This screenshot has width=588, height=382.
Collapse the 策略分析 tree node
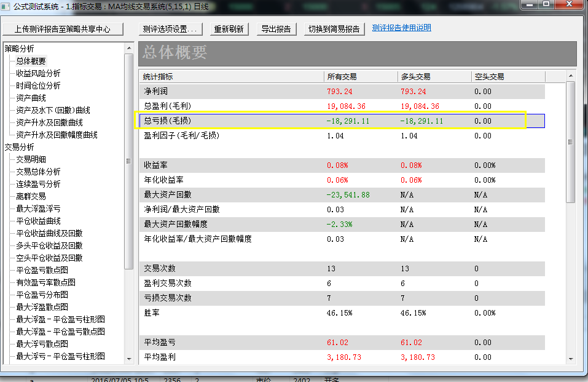click(x=20, y=49)
